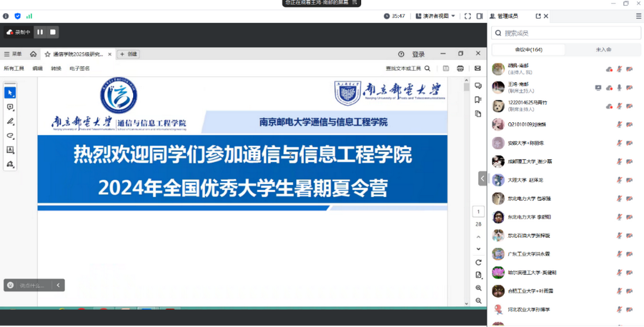The image size is (644, 327).
Task: Click the 搜索成员 search field
Action: 569,33
